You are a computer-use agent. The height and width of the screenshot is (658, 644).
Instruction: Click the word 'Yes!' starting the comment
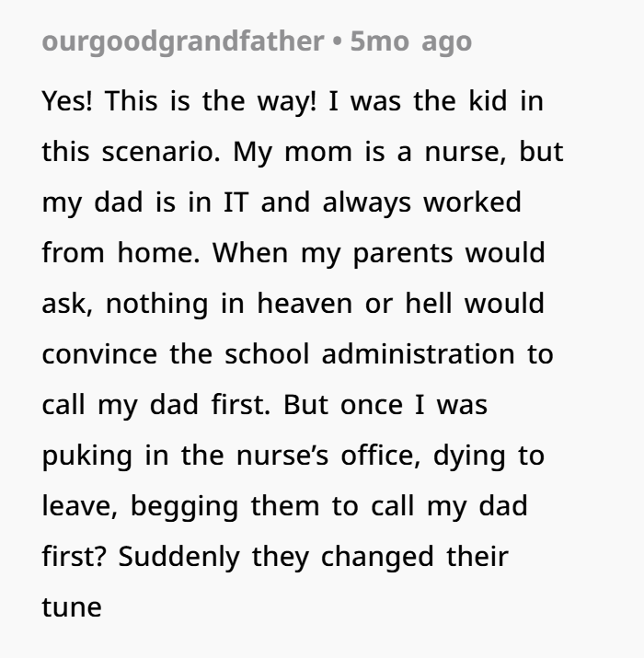pos(67,101)
